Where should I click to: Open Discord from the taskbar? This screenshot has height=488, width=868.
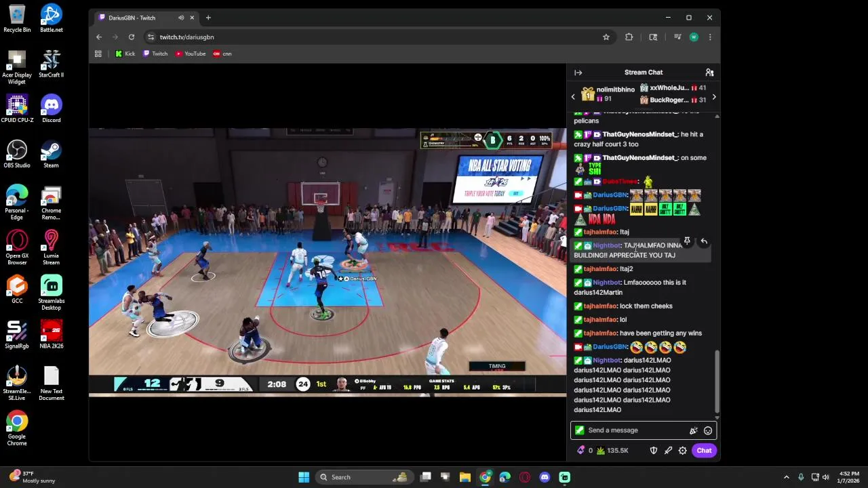coord(545,477)
